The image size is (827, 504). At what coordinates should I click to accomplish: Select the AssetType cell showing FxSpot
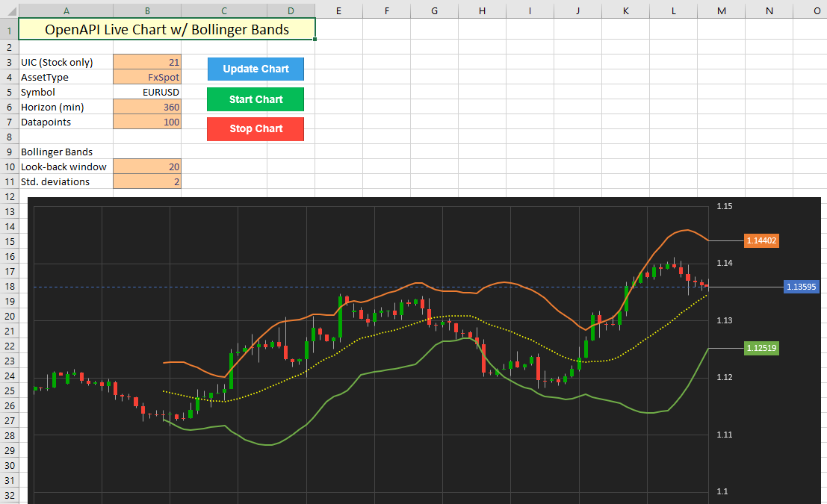pyautogui.click(x=147, y=77)
